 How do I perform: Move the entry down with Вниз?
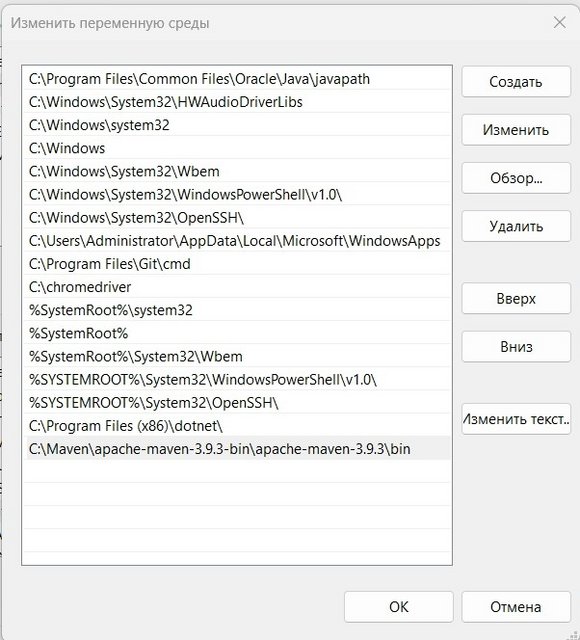click(x=516, y=347)
